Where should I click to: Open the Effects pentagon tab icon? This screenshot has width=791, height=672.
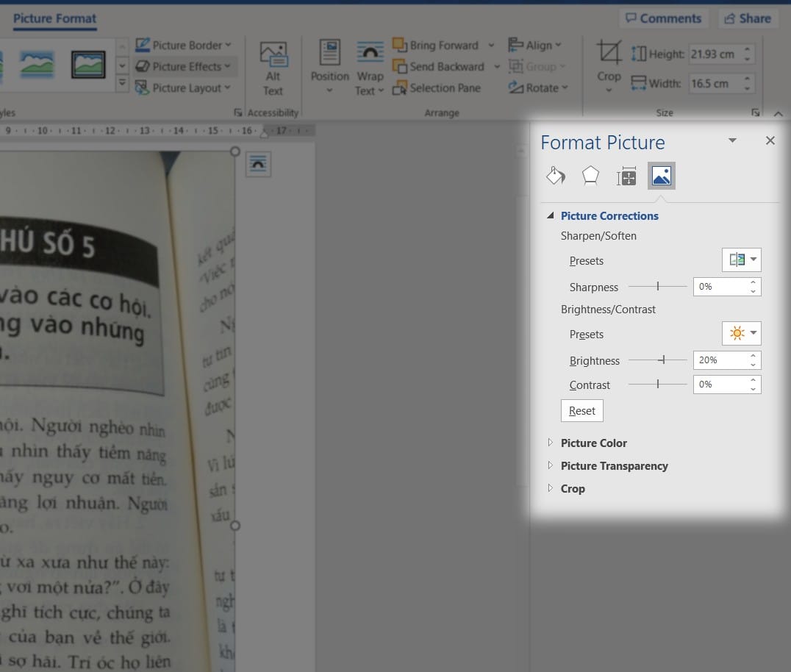tap(590, 176)
